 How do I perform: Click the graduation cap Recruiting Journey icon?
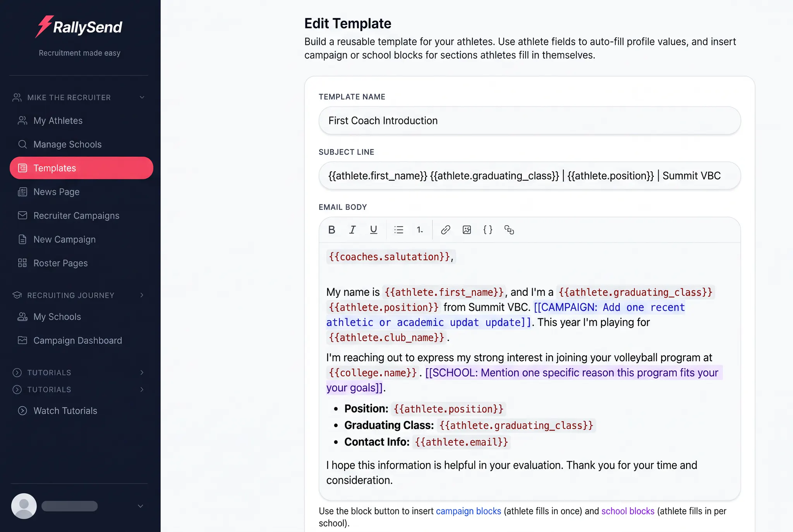pos(17,295)
